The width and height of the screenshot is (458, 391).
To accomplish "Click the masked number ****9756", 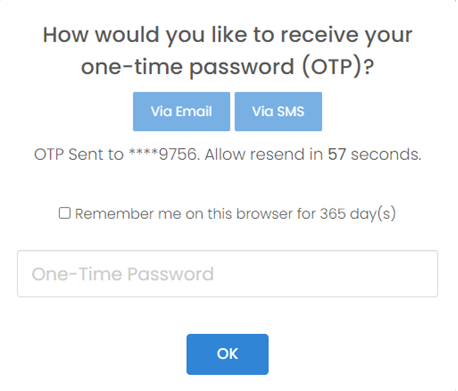I will (x=164, y=154).
